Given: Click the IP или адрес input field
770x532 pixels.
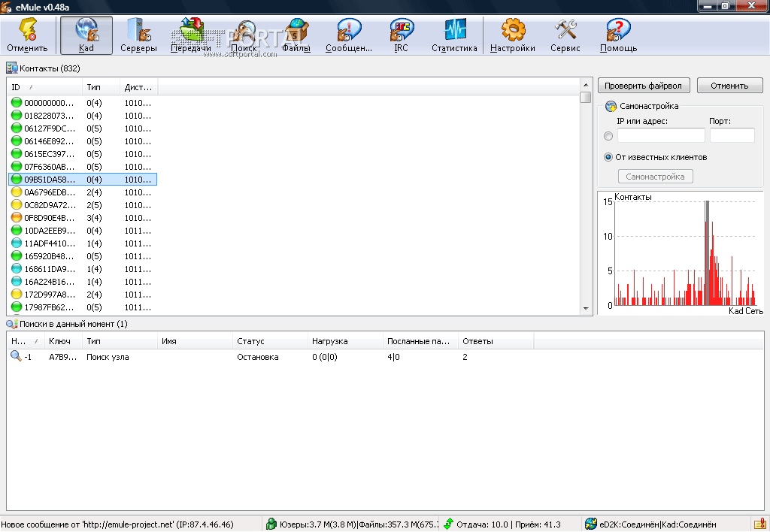Looking at the screenshot, I should (661, 135).
